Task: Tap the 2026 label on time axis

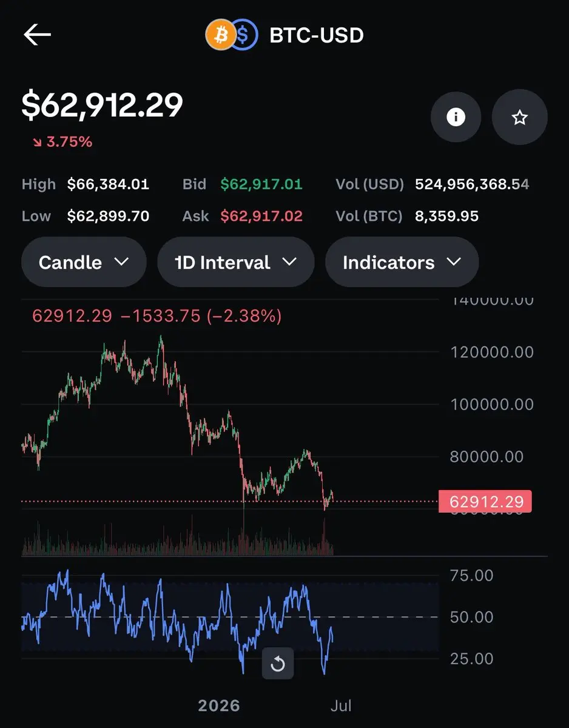Action: pos(219,706)
